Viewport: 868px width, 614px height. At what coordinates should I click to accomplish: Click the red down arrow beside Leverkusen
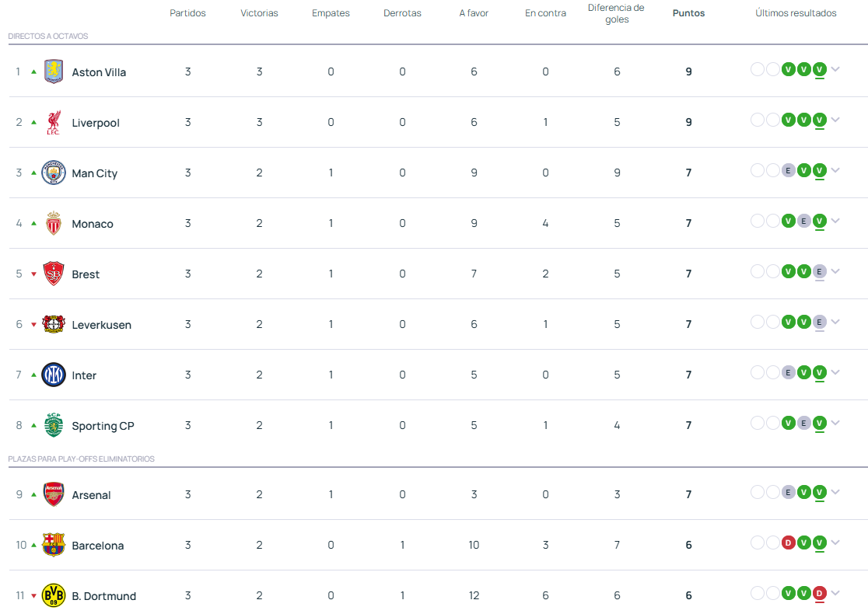click(33, 325)
